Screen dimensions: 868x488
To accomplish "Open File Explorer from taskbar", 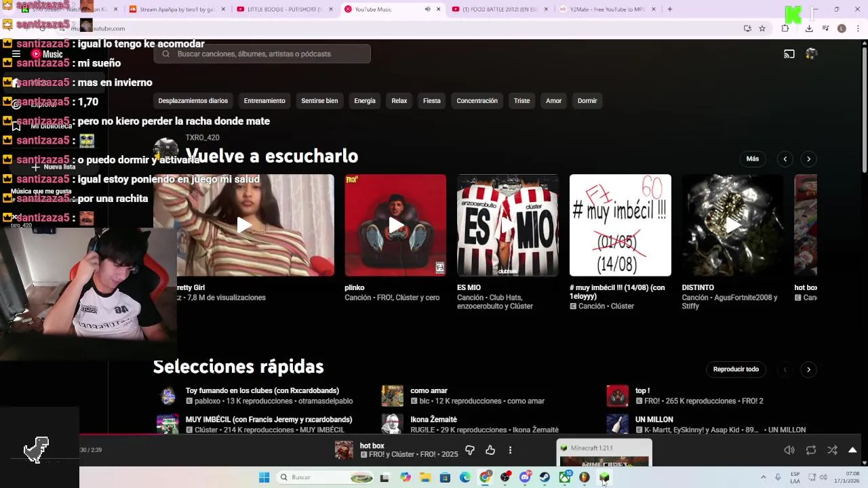I will 425,478.
